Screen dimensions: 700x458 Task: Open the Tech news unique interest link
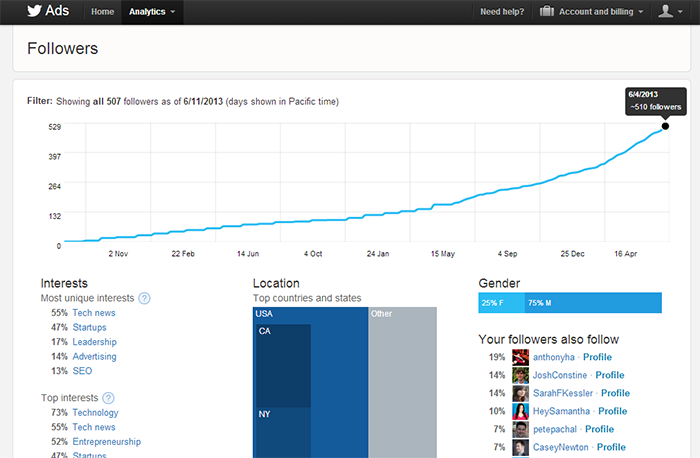click(x=94, y=313)
